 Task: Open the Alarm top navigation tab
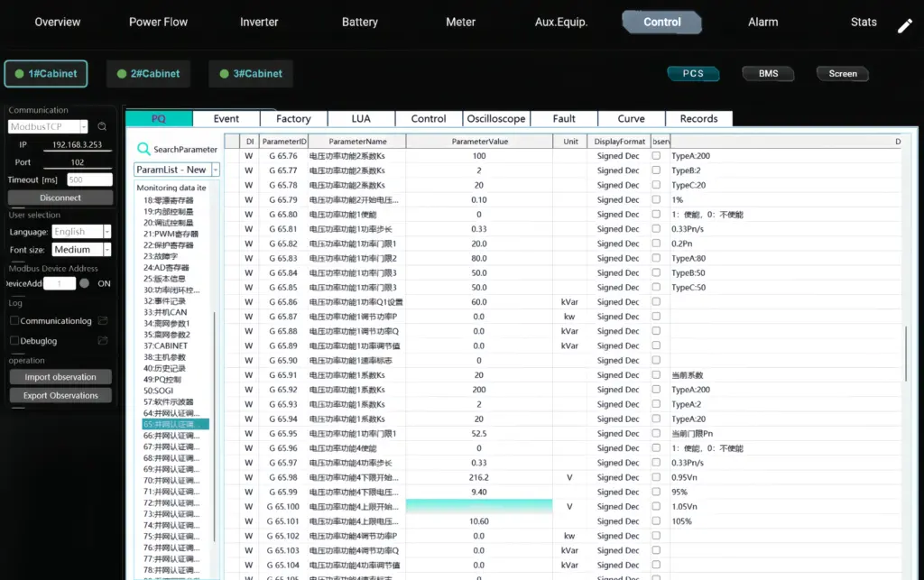coord(762,22)
